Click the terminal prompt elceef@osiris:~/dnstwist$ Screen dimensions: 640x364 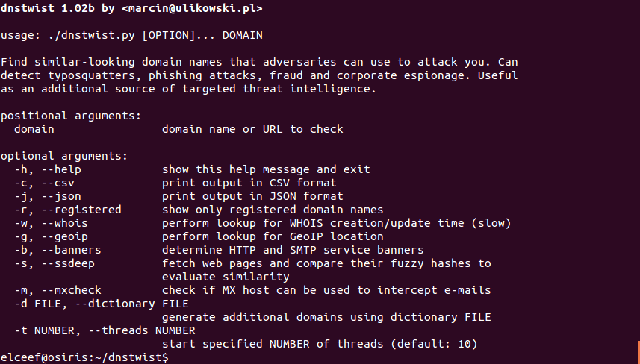[x=85, y=357]
